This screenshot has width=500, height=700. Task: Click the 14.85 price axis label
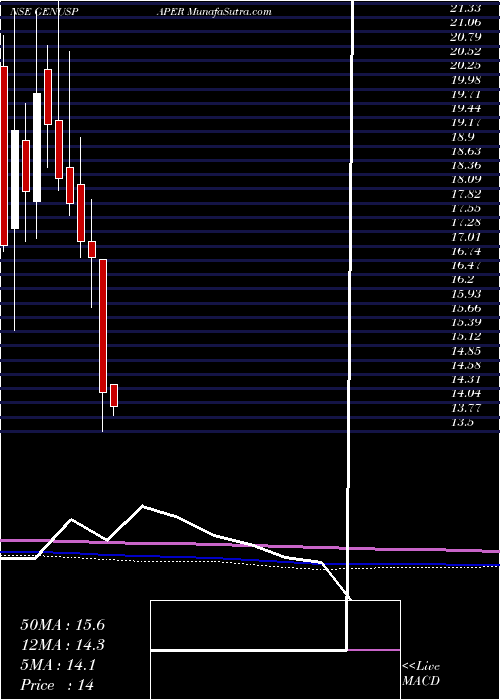[x=465, y=350]
